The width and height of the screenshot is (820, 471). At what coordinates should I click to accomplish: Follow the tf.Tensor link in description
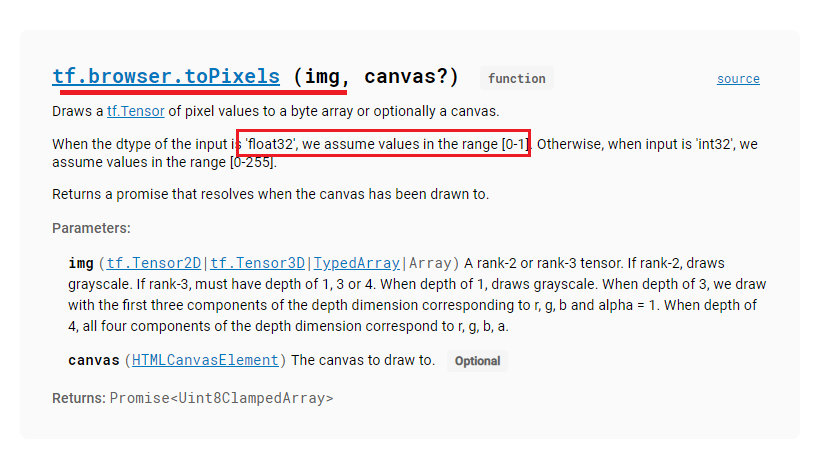pos(135,111)
